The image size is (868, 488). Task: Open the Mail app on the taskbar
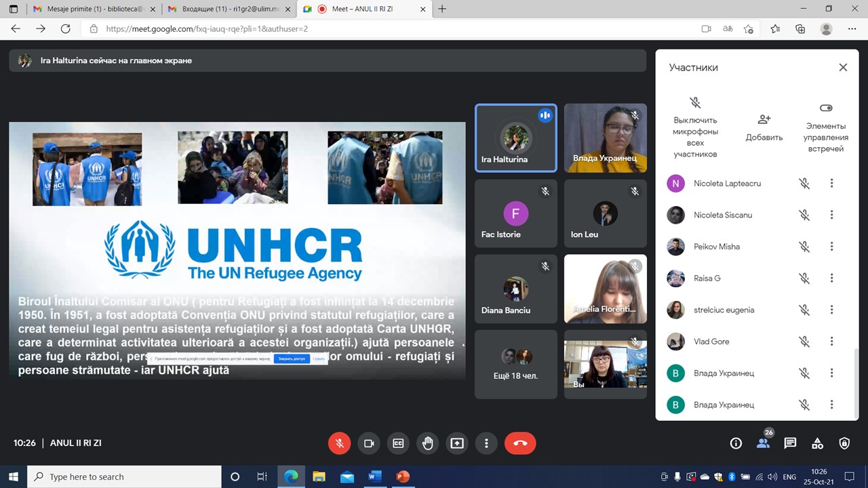[x=347, y=476]
